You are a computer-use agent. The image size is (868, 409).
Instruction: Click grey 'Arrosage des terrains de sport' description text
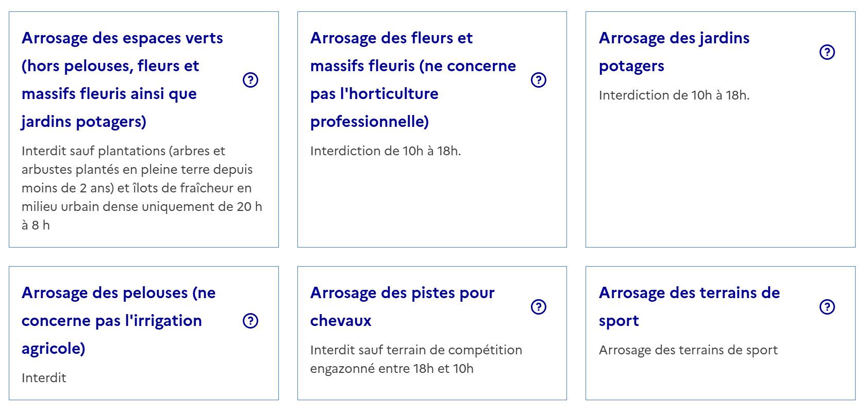(x=688, y=350)
